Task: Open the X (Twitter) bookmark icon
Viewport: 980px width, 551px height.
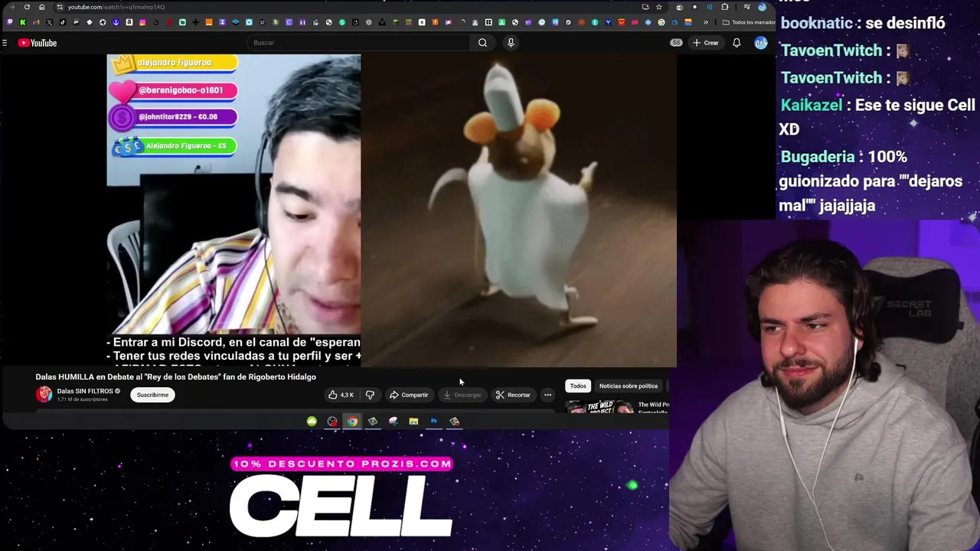Action: pyautogui.click(x=49, y=22)
